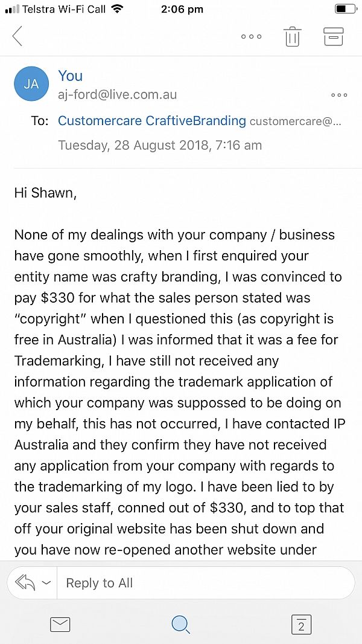Delete email with the trash icon
Image resolution: width=362 pixels, height=644 pixels.
[x=293, y=37]
